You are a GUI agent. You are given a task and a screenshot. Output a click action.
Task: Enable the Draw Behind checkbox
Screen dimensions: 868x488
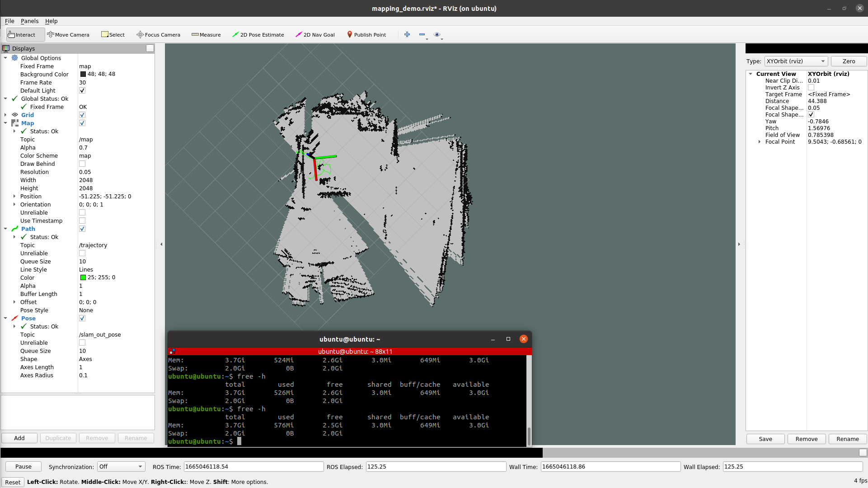click(x=82, y=164)
